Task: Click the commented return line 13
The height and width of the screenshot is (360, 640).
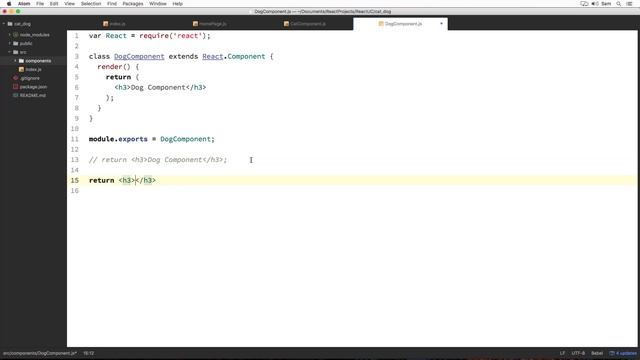Action: [158, 160]
